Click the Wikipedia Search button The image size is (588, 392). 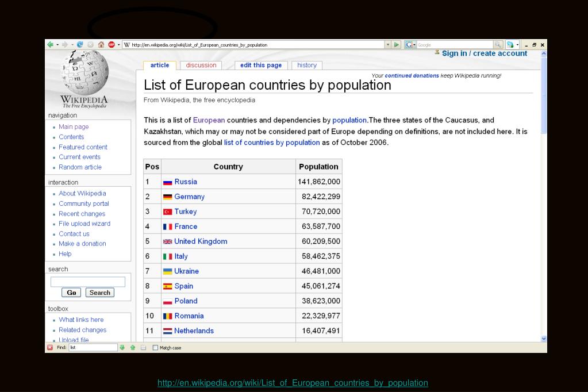point(100,293)
